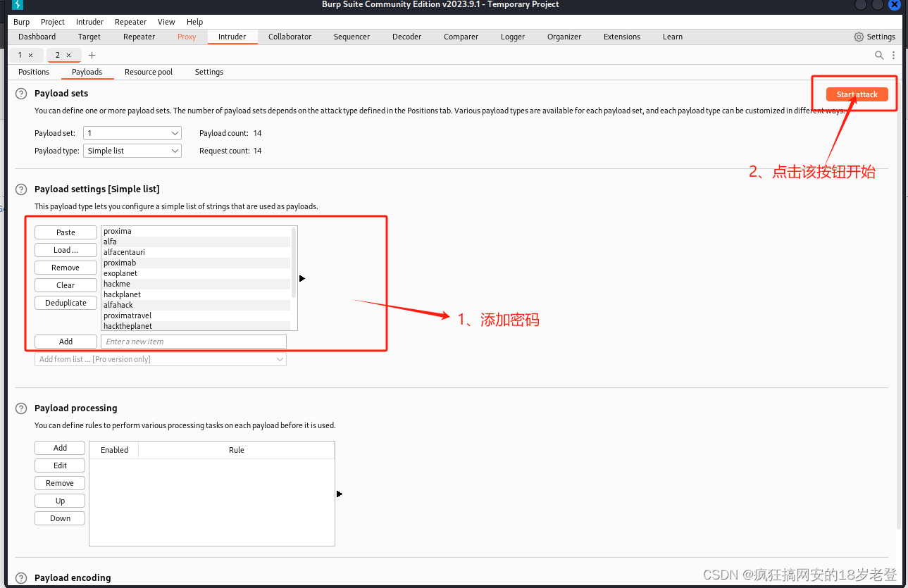This screenshot has width=908, height=588.
Task: Select payload item "exoplanet"
Action: point(197,273)
